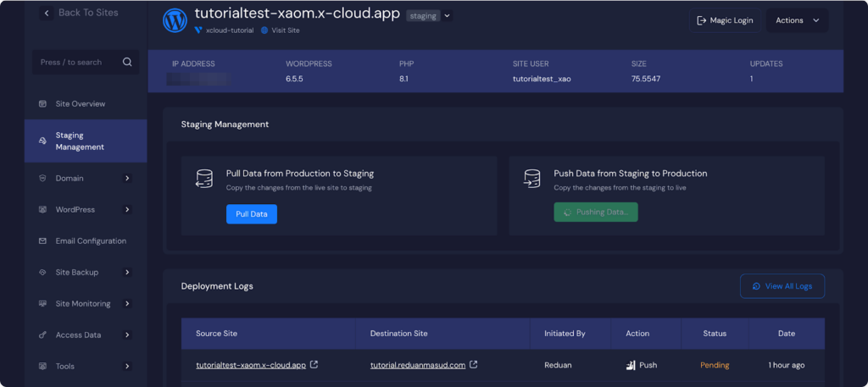This screenshot has width=868, height=387.
Task: Click the size value 75.5547
Action: click(645, 79)
